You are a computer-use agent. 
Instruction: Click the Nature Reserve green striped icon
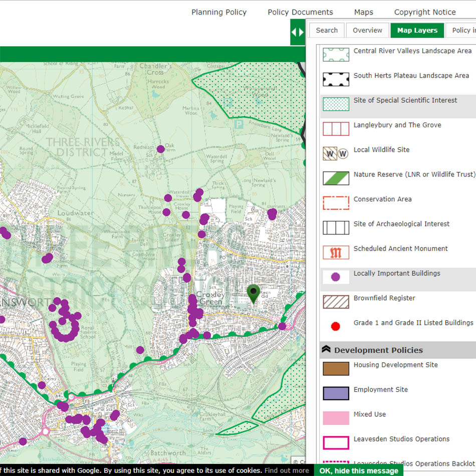point(336,178)
